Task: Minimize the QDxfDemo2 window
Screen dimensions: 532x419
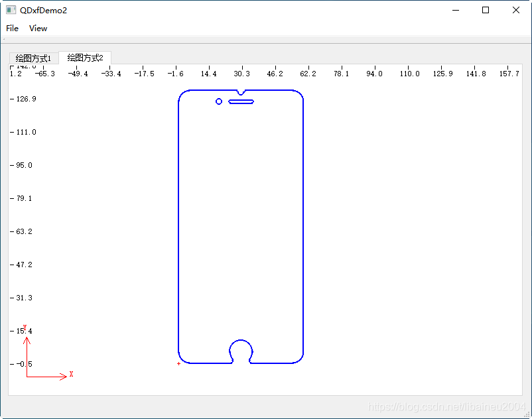Action: coord(455,10)
